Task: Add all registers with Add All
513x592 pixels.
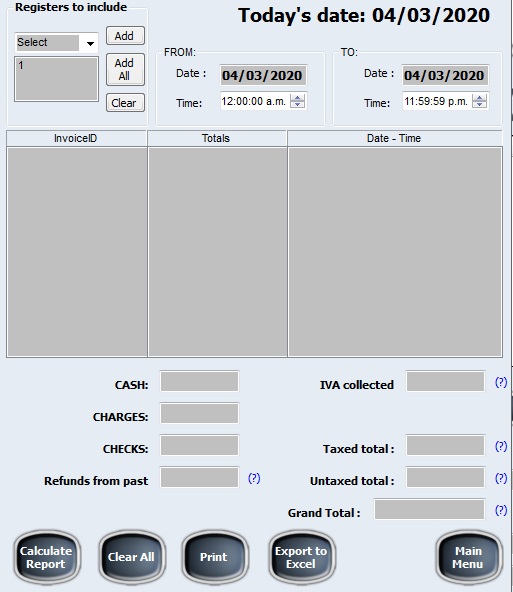Action: tap(125, 69)
